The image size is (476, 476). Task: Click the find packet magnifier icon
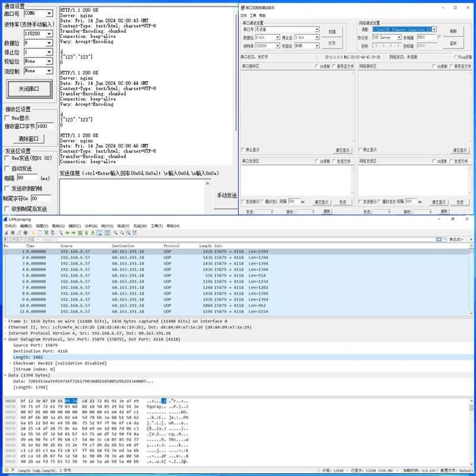point(59,233)
